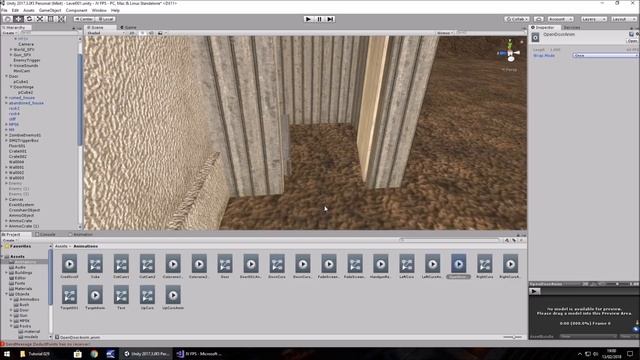Select the Move tool in toolbar

(18, 19)
